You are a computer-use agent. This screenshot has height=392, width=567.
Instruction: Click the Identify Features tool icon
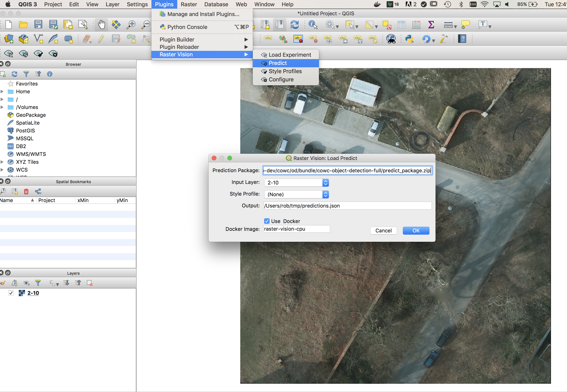pyautogui.click(x=312, y=25)
